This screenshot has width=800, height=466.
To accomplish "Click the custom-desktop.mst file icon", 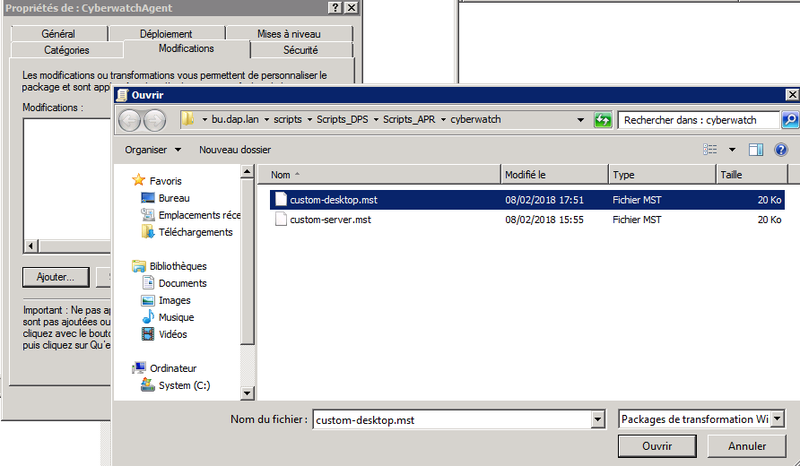I will tap(281, 200).
